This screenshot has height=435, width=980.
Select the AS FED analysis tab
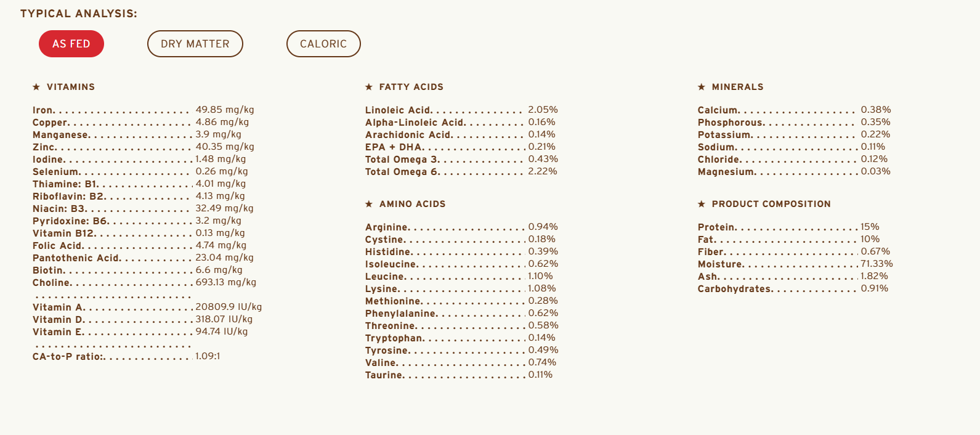point(71,44)
